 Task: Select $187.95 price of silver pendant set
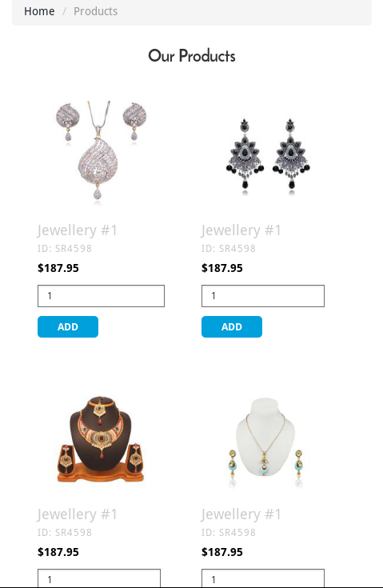(58, 268)
